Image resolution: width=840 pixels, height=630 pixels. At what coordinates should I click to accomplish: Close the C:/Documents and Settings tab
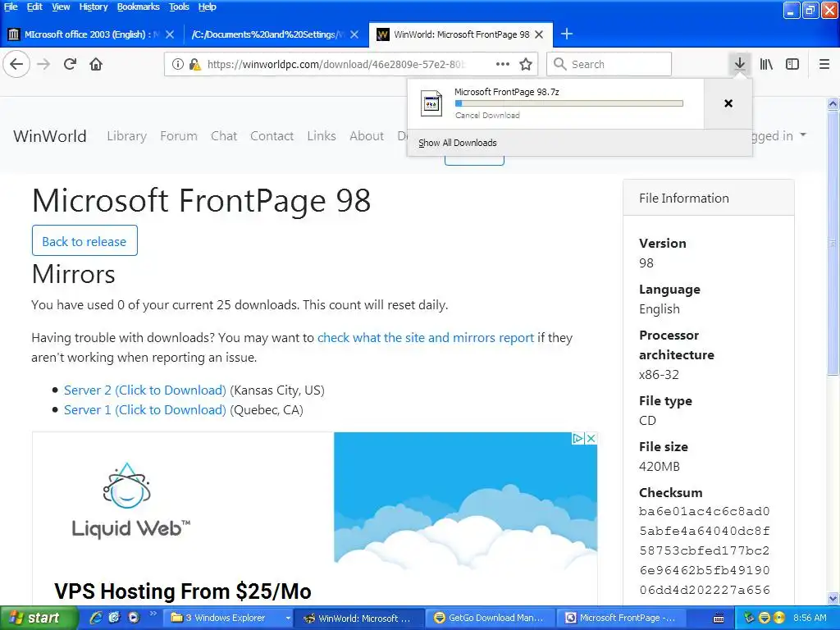354,34
